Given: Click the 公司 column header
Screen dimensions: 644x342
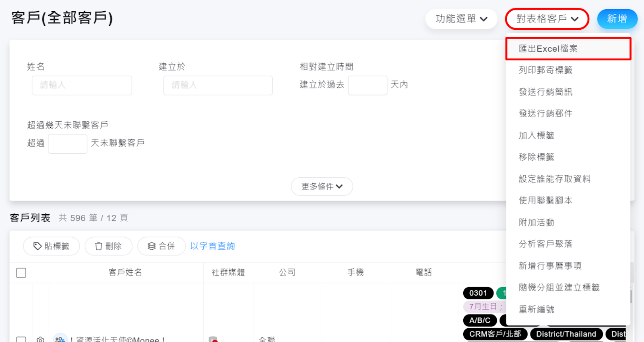Looking at the screenshot, I should coord(287,272).
